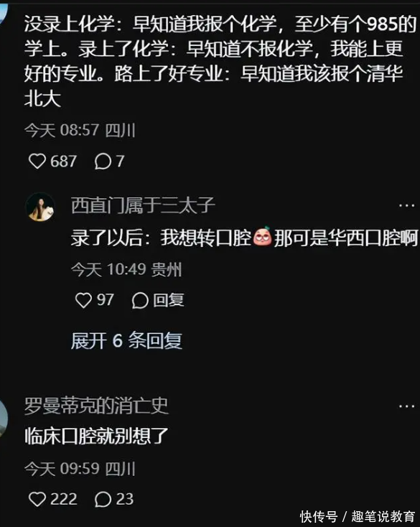
Task: Click timestamp 今天 10:49 贵州
Action: point(126,269)
